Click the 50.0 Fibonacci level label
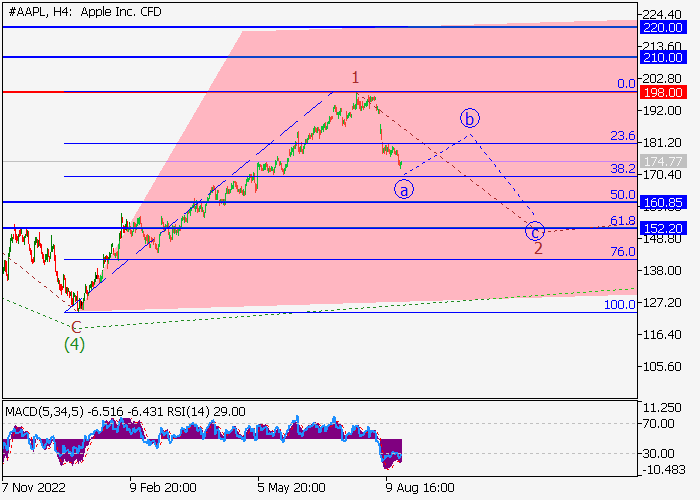The image size is (700, 500). coord(623,195)
